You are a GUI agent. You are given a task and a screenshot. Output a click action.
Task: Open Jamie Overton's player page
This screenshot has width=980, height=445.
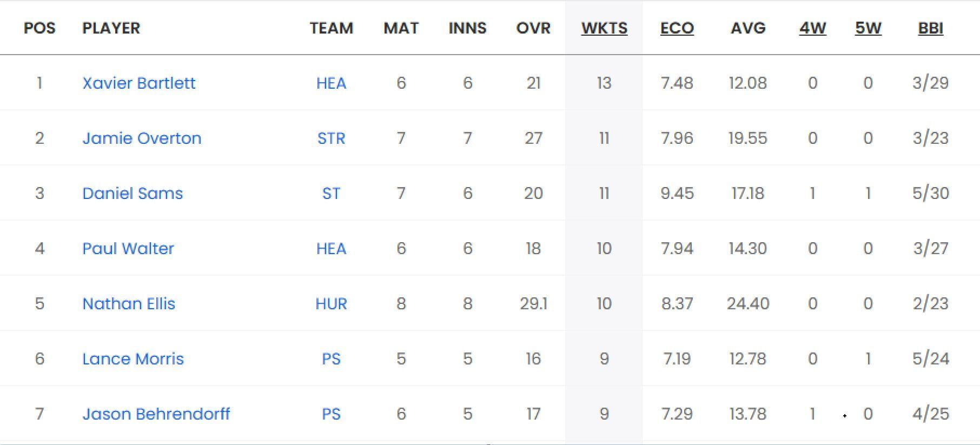[x=141, y=138]
